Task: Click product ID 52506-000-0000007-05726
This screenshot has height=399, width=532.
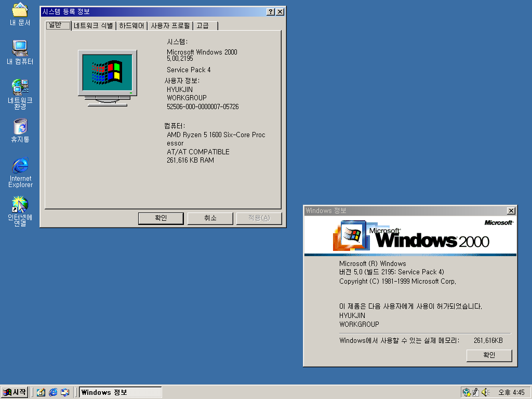Action: [203, 107]
